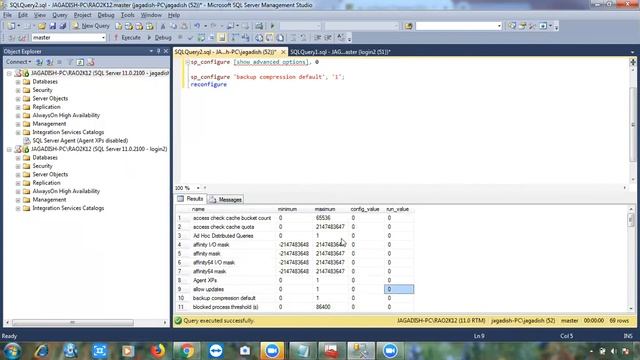Image resolution: width=640 pixels, height=360 pixels.
Task: Click the large empty toolbar search combo box
Action: point(458,26)
